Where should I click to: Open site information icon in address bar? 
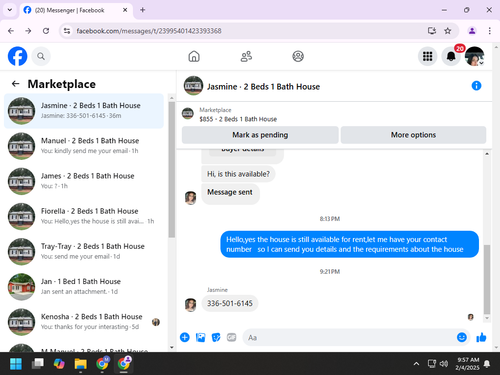pyautogui.click(x=67, y=31)
